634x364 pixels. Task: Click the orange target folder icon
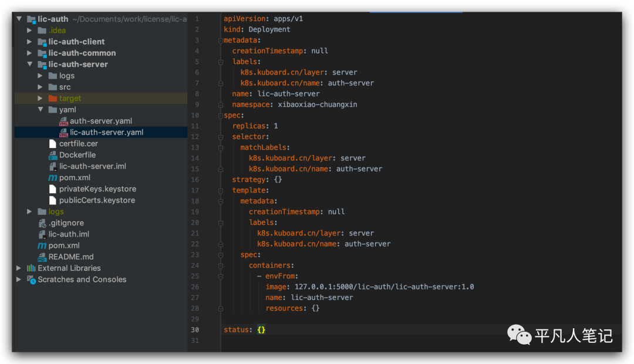(x=53, y=99)
